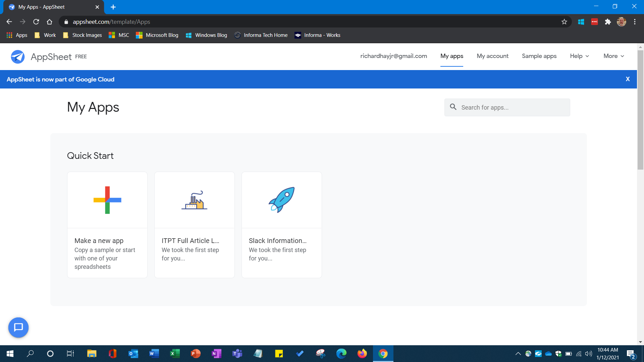
Task: Open the More dropdown menu
Action: pos(613,56)
